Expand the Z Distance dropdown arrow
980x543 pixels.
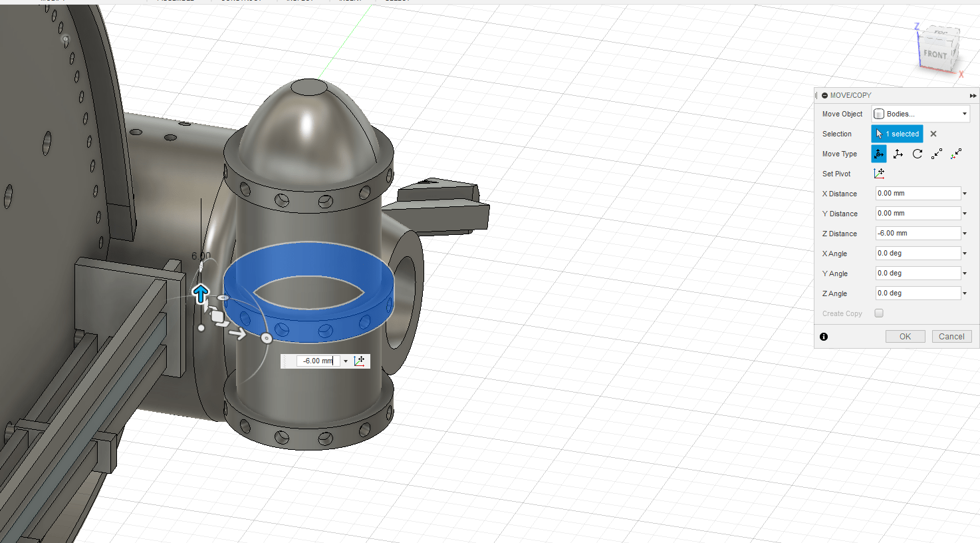[965, 234]
